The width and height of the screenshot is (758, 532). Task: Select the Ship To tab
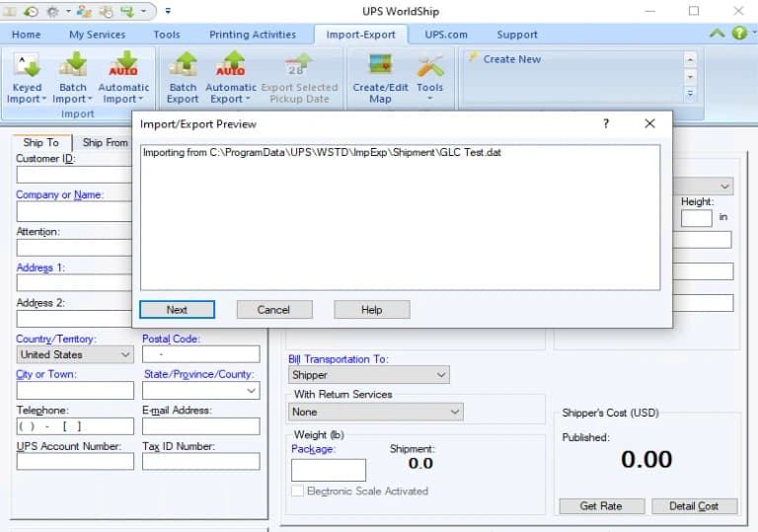click(41, 142)
